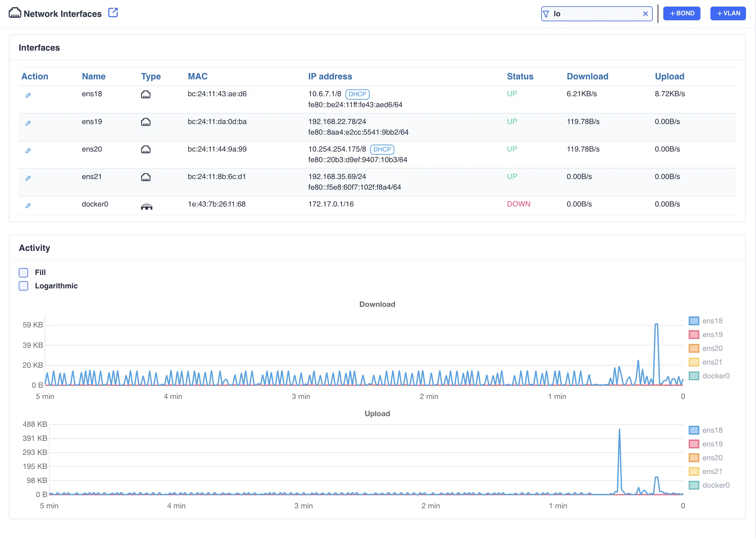This screenshot has width=756, height=538.
Task: Add a new BOND interface
Action: coord(681,13)
